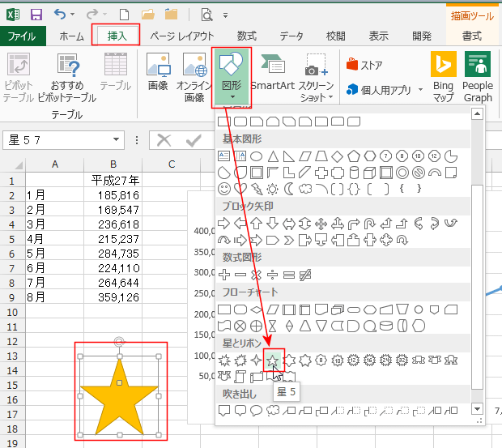502x448 pixels.
Task: Select the 5-point star shape
Action: point(274,361)
